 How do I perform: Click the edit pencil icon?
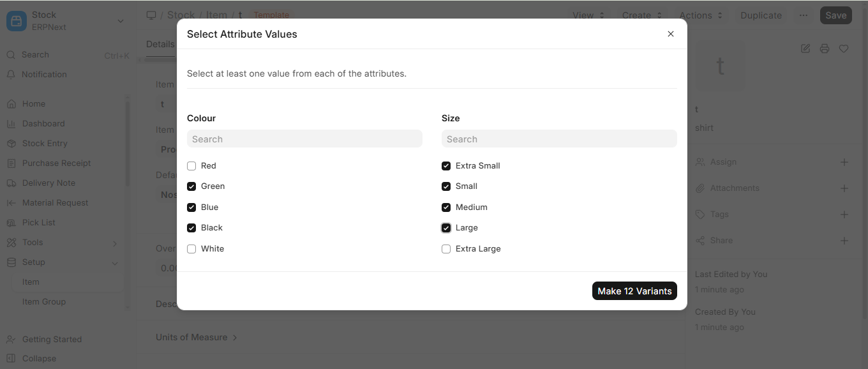[x=805, y=49]
